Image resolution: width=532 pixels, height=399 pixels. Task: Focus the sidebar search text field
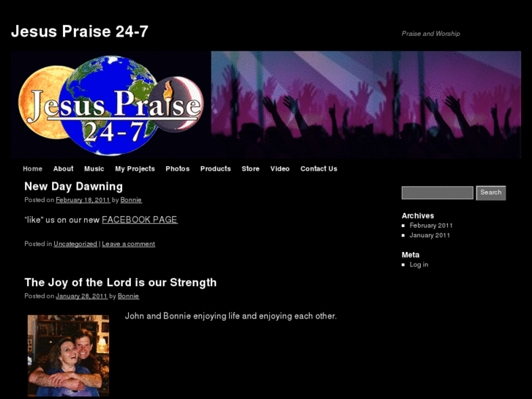[438, 193]
